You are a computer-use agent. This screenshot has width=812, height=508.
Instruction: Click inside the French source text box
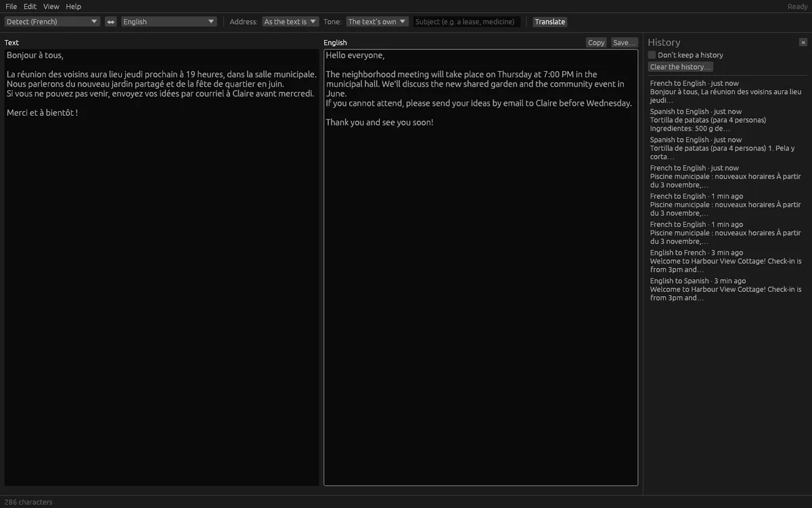click(x=162, y=267)
